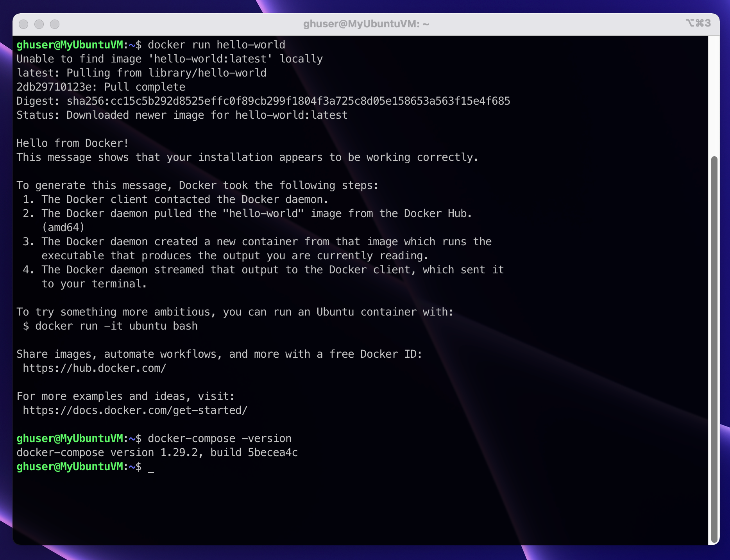Image resolution: width=730 pixels, height=560 pixels.
Task: Click the vertical scrollbar thumb
Action: pos(714,350)
